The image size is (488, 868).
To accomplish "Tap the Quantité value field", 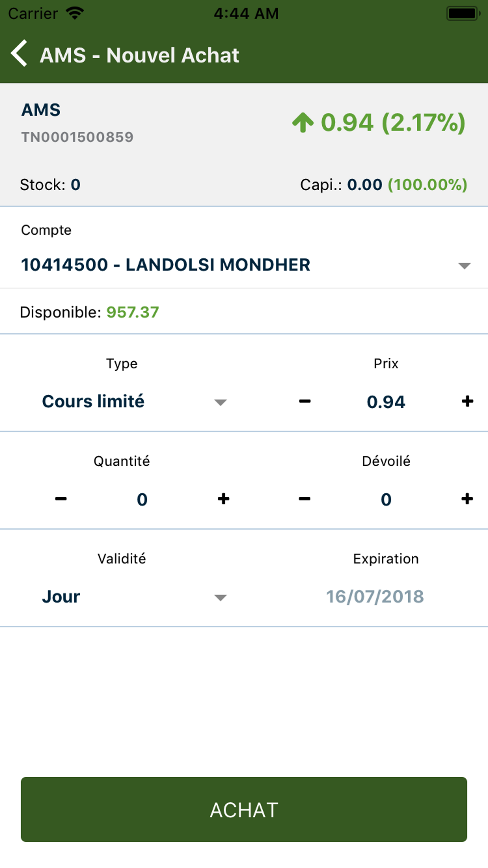I will click(x=142, y=499).
